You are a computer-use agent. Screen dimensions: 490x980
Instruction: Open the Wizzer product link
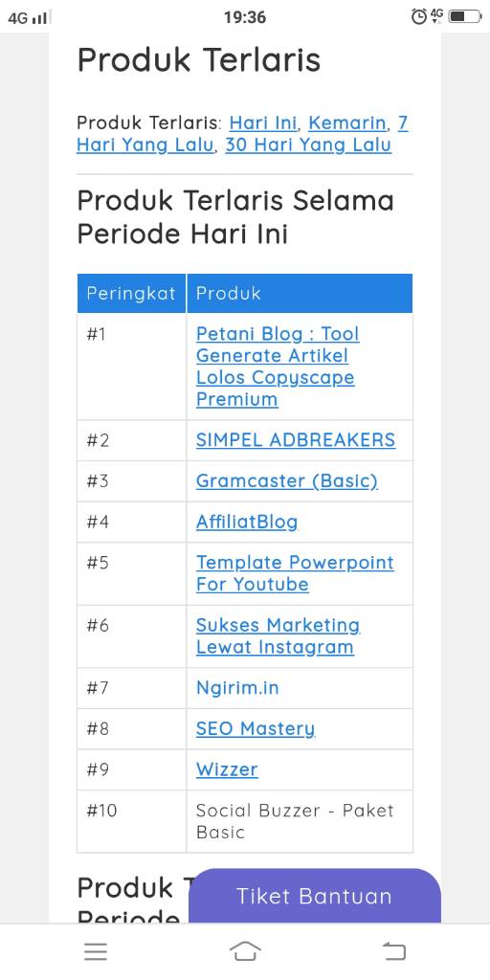click(x=227, y=769)
